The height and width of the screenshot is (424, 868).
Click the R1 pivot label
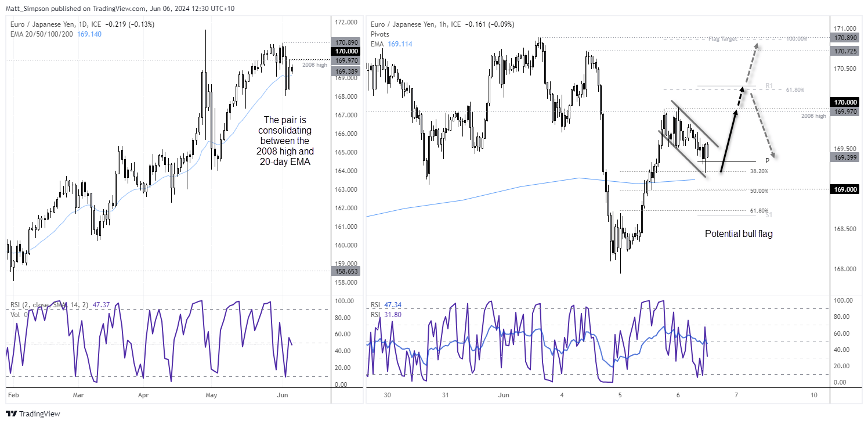click(769, 86)
